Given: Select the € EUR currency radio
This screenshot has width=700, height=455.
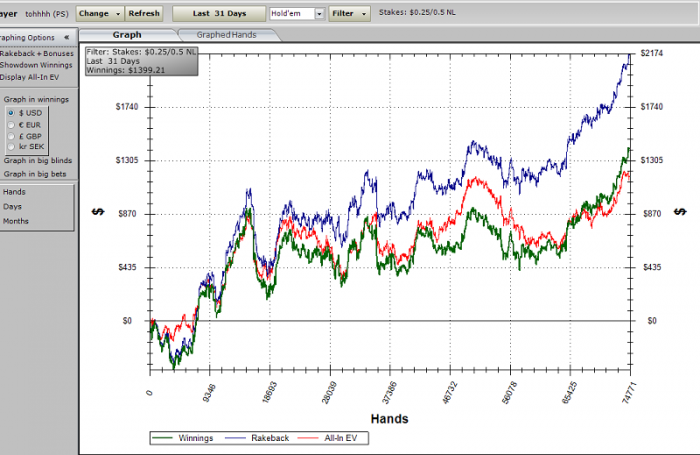Looking at the screenshot, I should coord(11,125).
